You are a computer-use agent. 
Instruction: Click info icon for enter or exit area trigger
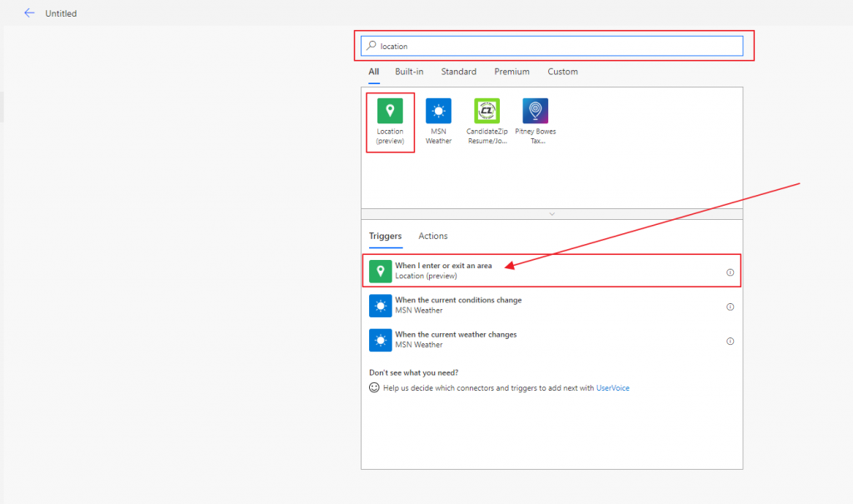731,272
